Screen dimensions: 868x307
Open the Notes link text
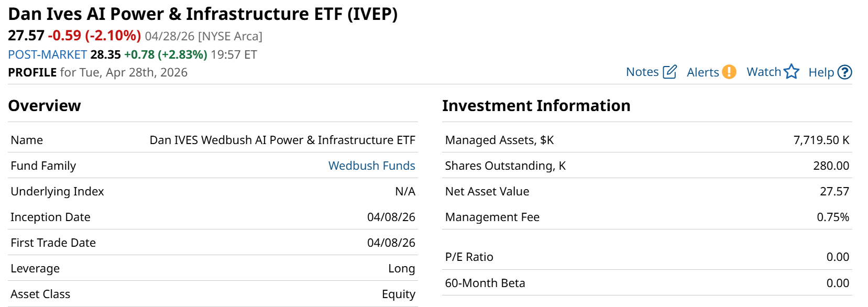click(x=642, y=72)
